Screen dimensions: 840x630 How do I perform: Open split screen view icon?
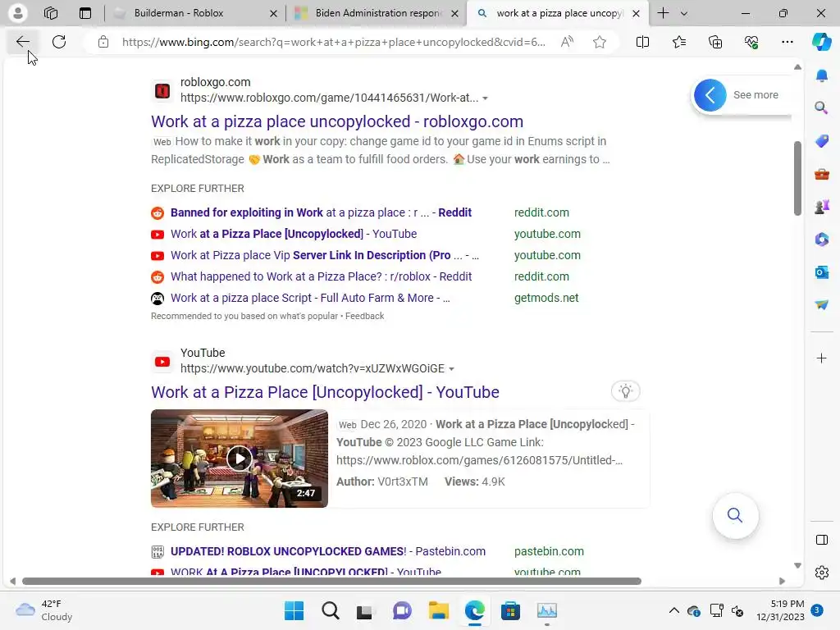coord(642,42)
